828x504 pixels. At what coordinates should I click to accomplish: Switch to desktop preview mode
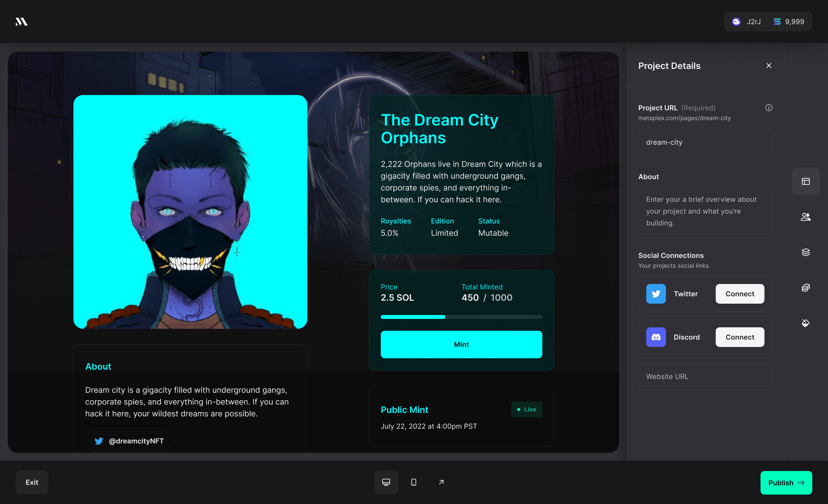pos(386,482)
